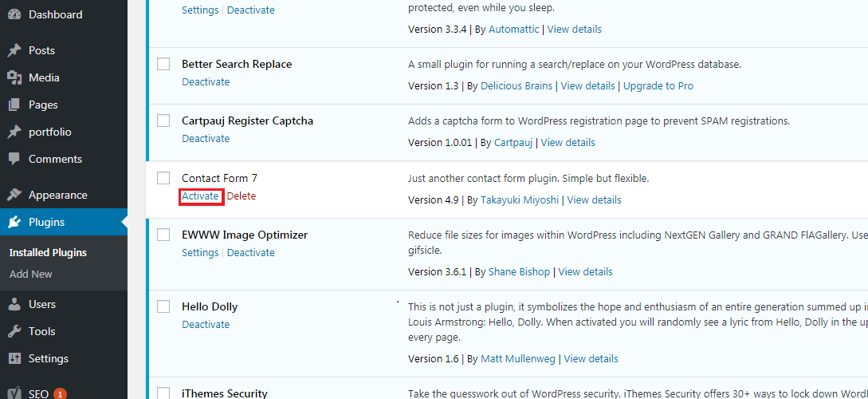Check the EWWW Image Optimizer checkbox
868x399 pixels.
click(x=163, y=235)
